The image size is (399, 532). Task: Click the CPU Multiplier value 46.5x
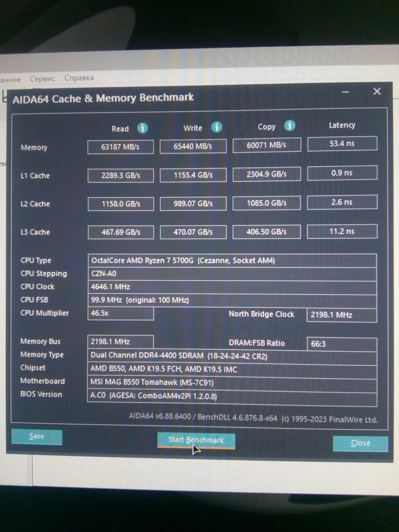pos(121,314)
